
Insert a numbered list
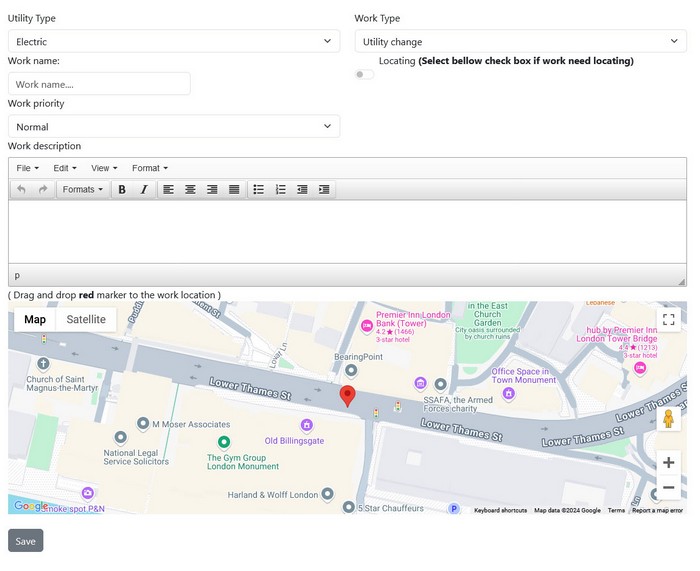(280, 190)
